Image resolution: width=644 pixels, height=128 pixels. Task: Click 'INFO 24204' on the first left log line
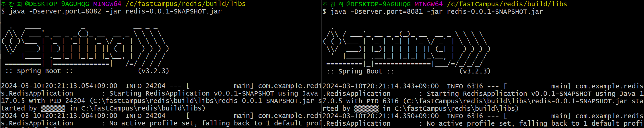pyautogui.click(x=146, y=86)
